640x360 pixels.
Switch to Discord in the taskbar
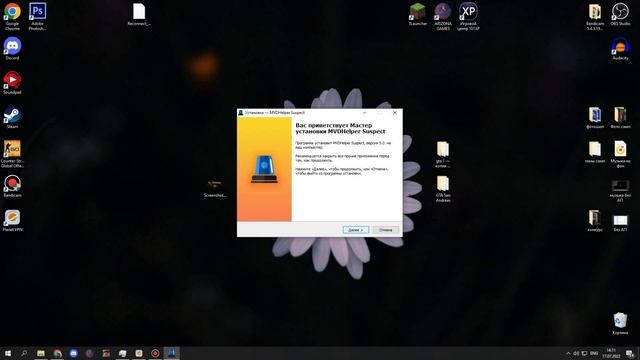[73, 353]
